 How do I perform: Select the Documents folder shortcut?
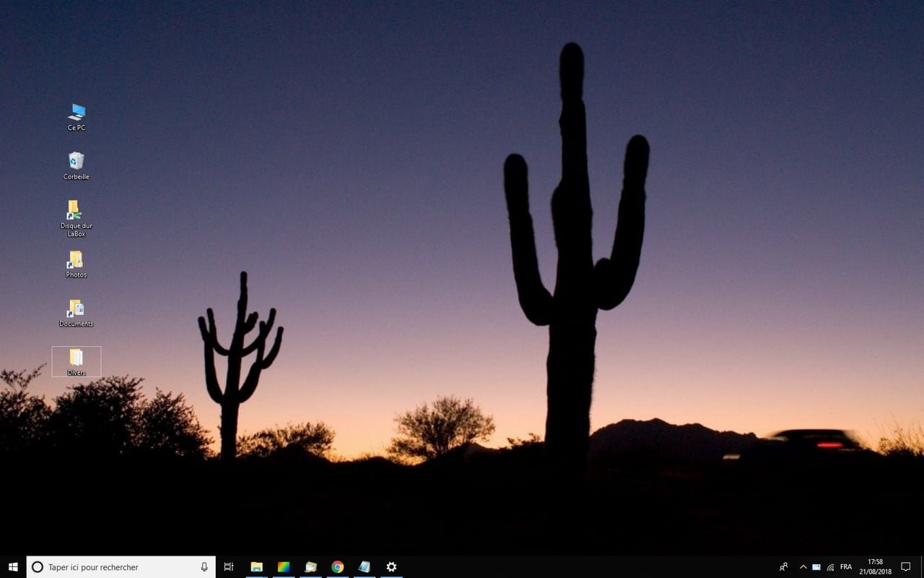pos(77,314)
